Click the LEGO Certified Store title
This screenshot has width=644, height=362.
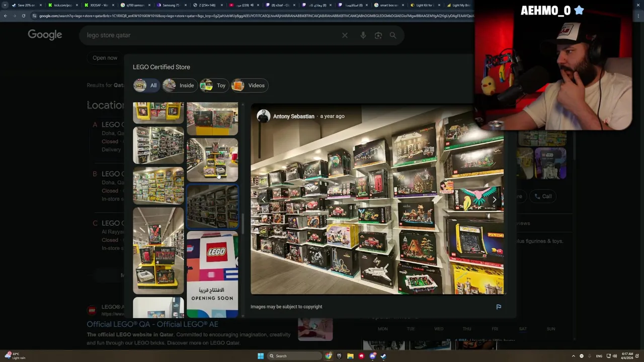(x=162, y=67)
